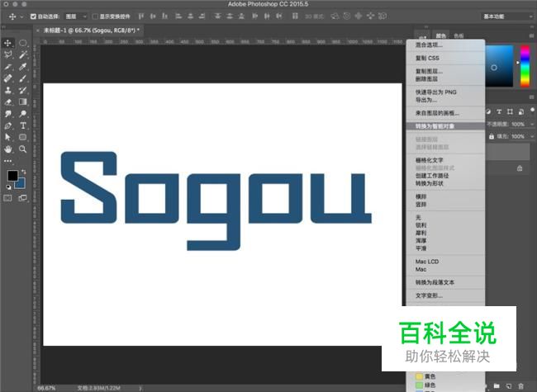Align left edges in options bar
537x392 pixels.
pos(178,16)
